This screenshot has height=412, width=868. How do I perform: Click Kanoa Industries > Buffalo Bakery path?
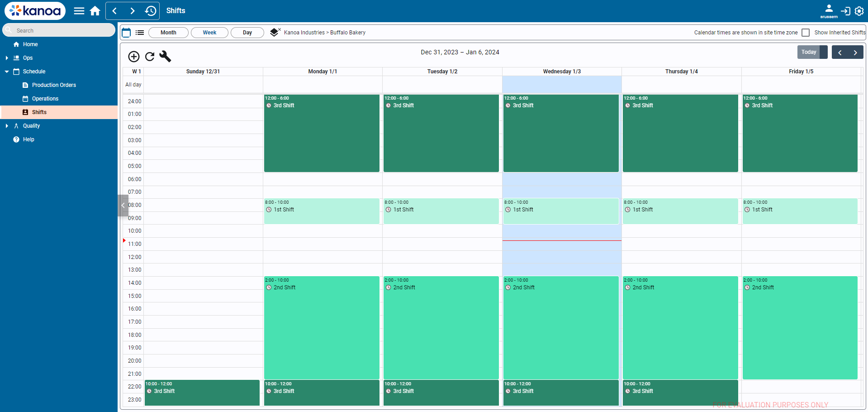tap(325, 33)
